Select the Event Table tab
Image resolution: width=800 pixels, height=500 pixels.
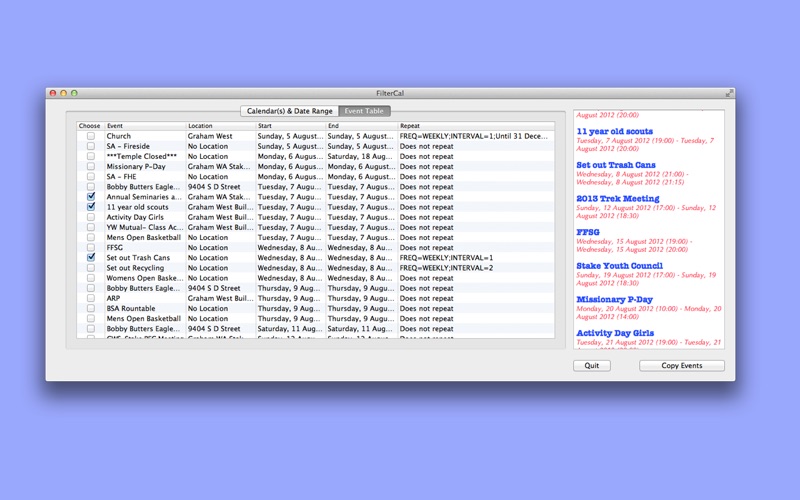coord(364,111)
